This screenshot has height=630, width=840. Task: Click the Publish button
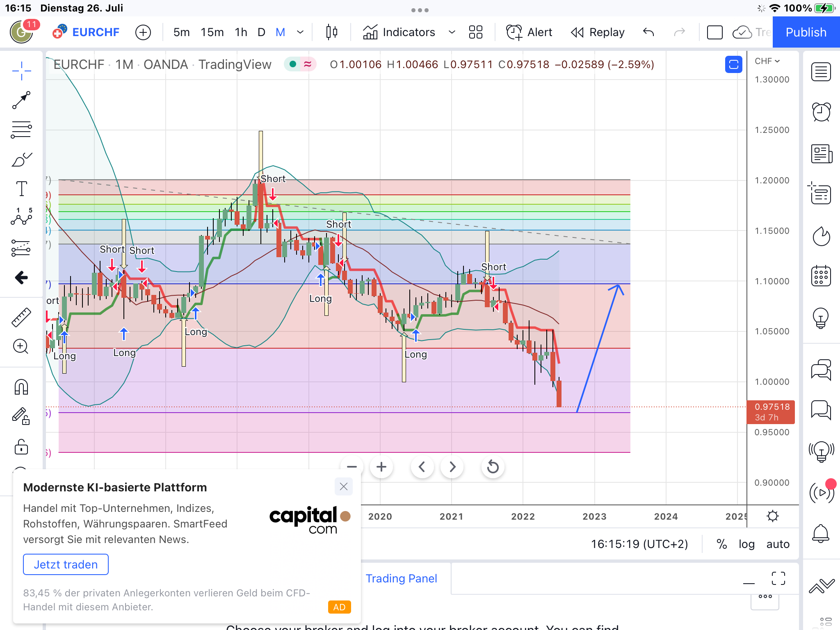806,32
